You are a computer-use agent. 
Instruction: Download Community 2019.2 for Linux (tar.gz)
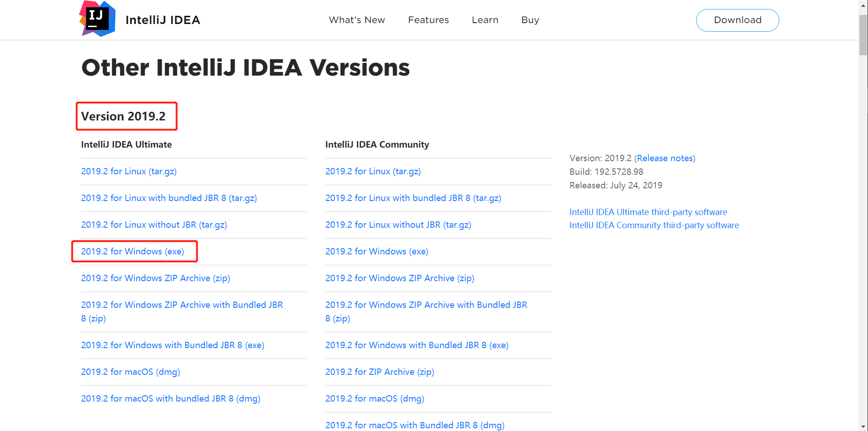click(373, 171)
